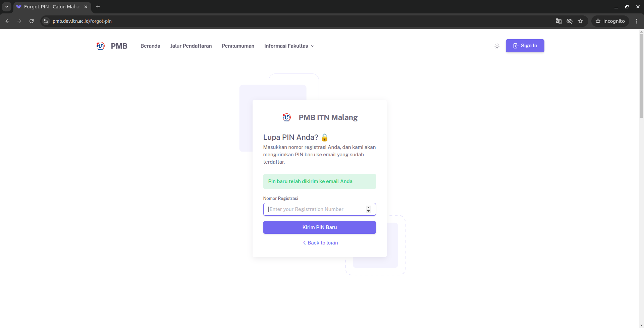Click the scrollbar down arrow

pos(641,325)
